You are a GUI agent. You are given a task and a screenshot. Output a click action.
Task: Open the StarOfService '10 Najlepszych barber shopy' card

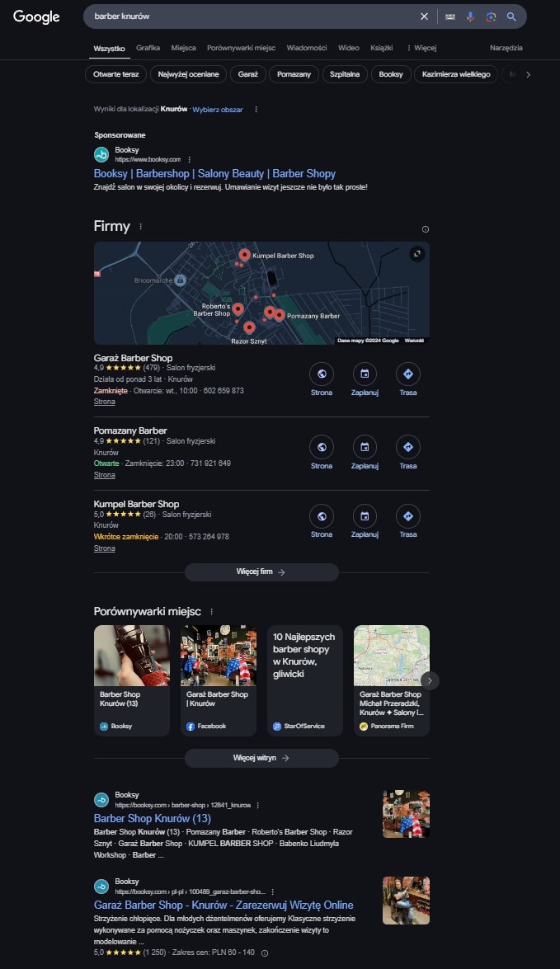(x=304, y=680)
